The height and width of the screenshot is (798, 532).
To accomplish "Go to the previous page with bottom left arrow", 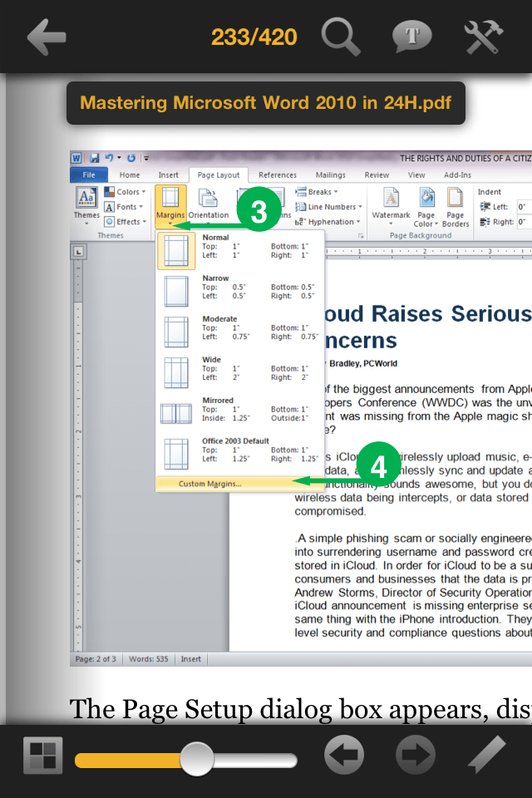I will (344, 756).
